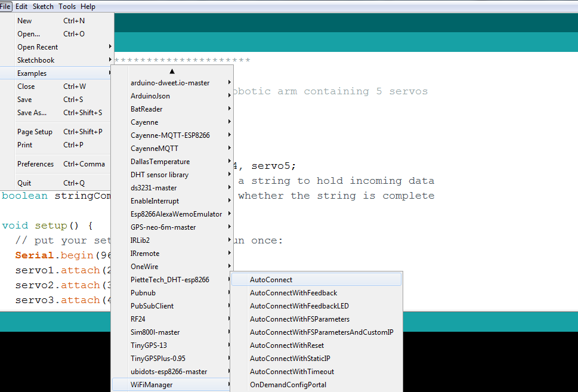This screenshot has width=578, height=392.
Task: Open the AutoConnectWithFSParameters example
Action: pos(316,319)
